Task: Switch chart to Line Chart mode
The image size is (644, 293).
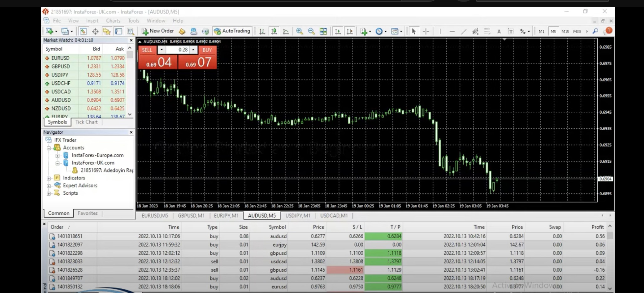Action: 286,31
